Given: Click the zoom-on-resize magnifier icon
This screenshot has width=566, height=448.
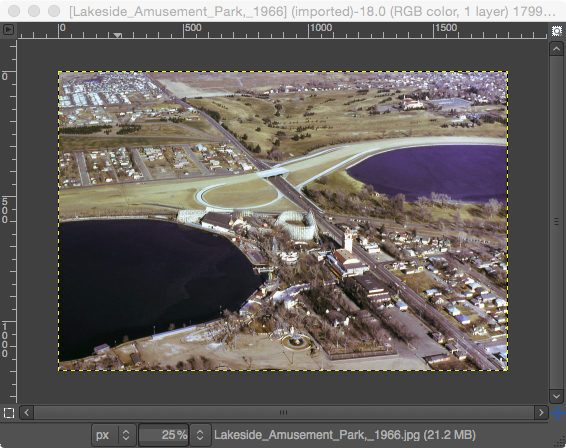Looking at the screenshot, I should [557, 31].
